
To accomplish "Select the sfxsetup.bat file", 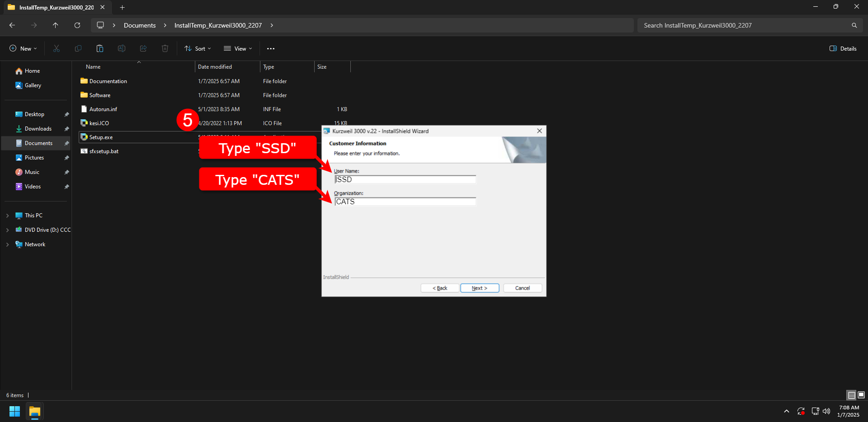I will pyautogui.click(x=104, y=151).
